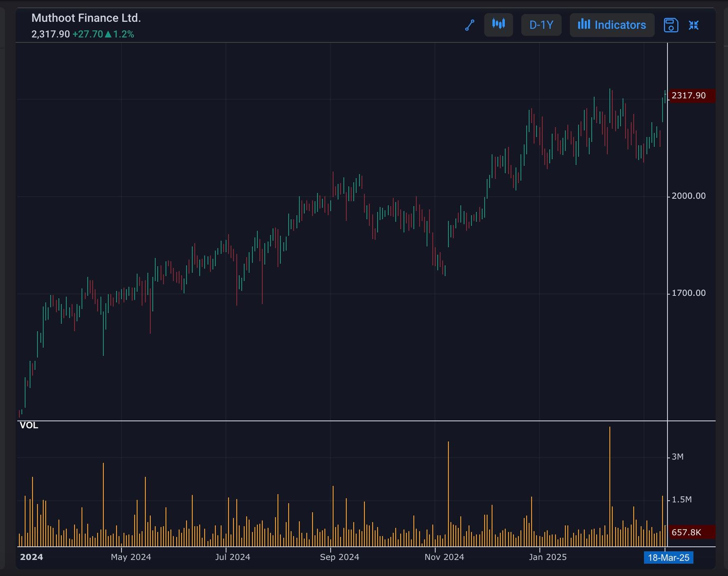Open the Indicators panel
Viewport: 728px width, 576px height.
click(x=612, y=25)
